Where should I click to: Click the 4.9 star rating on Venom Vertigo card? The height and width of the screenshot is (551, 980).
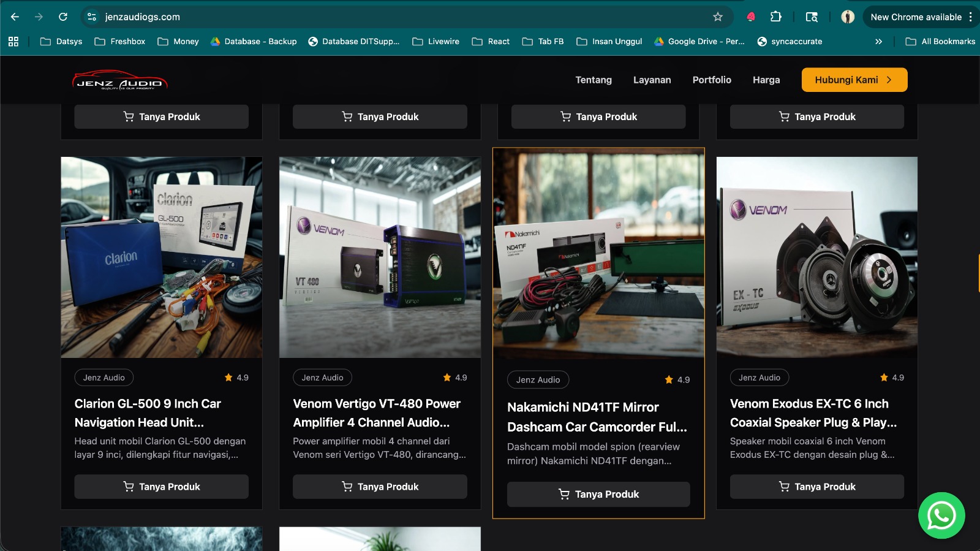point(455,378)
